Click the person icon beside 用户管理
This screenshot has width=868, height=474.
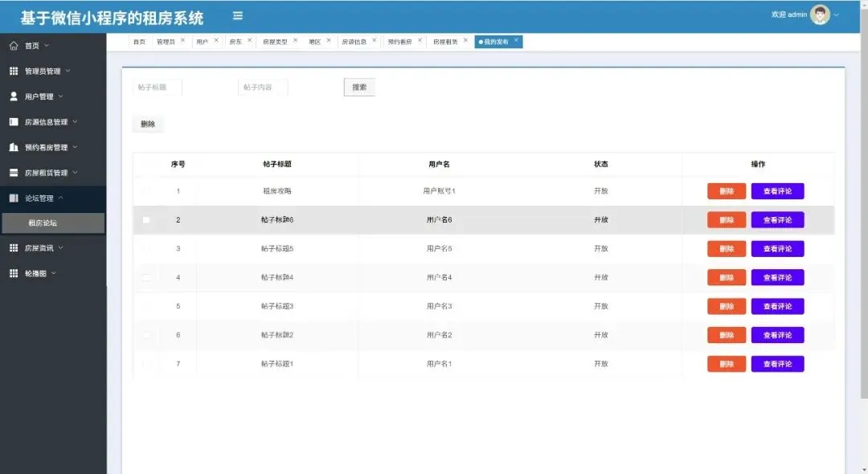click(x=14, y=96)
